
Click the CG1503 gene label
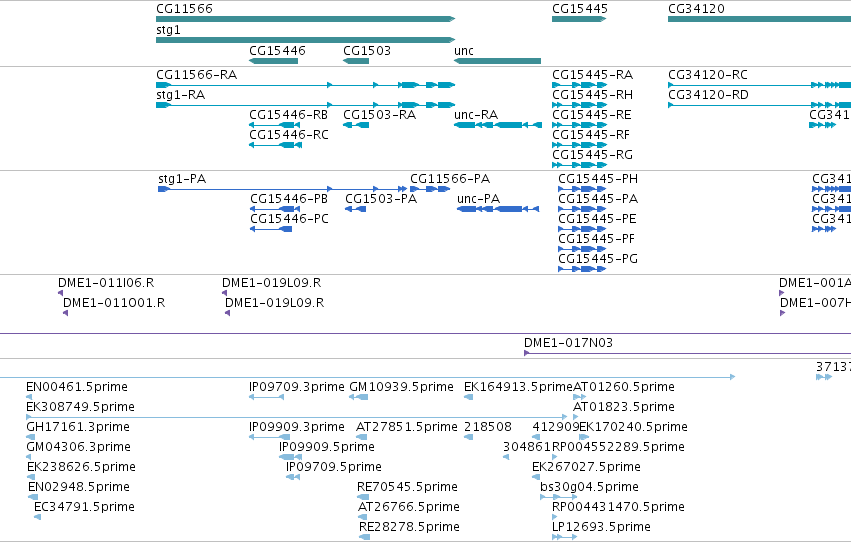(367, 50)
